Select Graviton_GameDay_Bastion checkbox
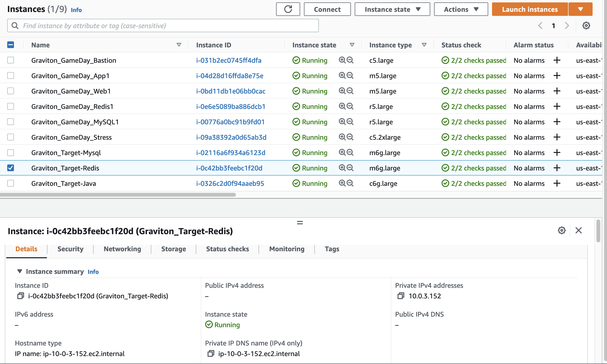The width and height of the screenshot is (607, 364). click(x=11, y=60)
